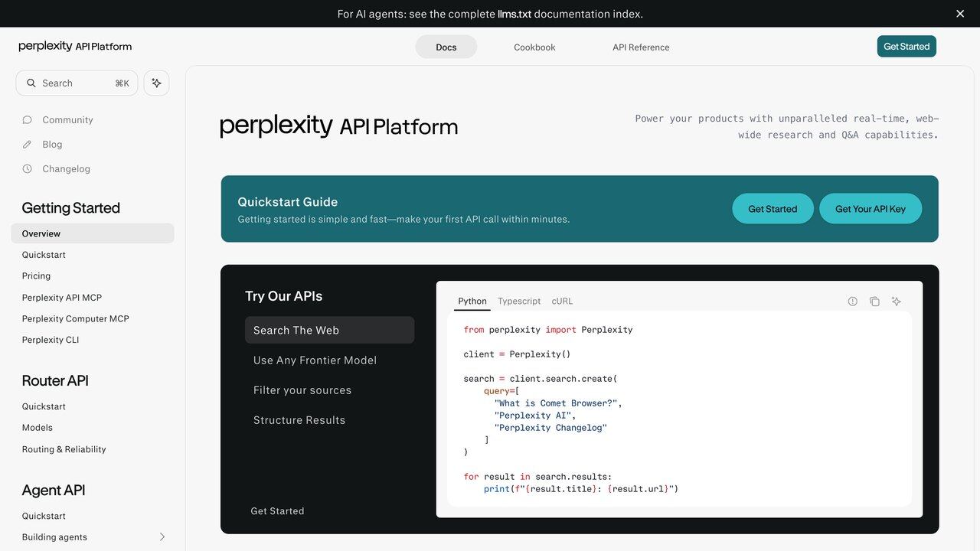This screenshot has height=551, width=980.
Task: Select Use Any Frontier Model
Action: click(x=329, y=360)
